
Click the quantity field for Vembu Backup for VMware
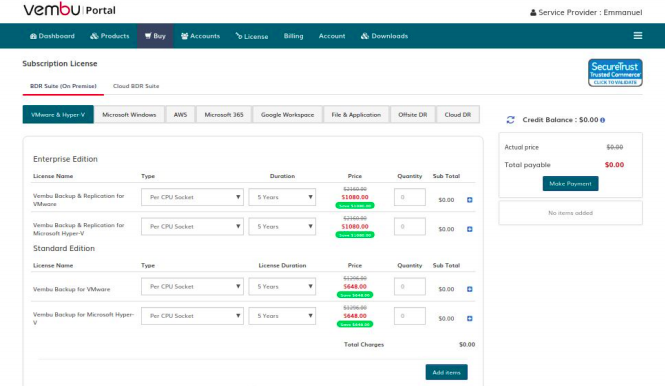410,287
